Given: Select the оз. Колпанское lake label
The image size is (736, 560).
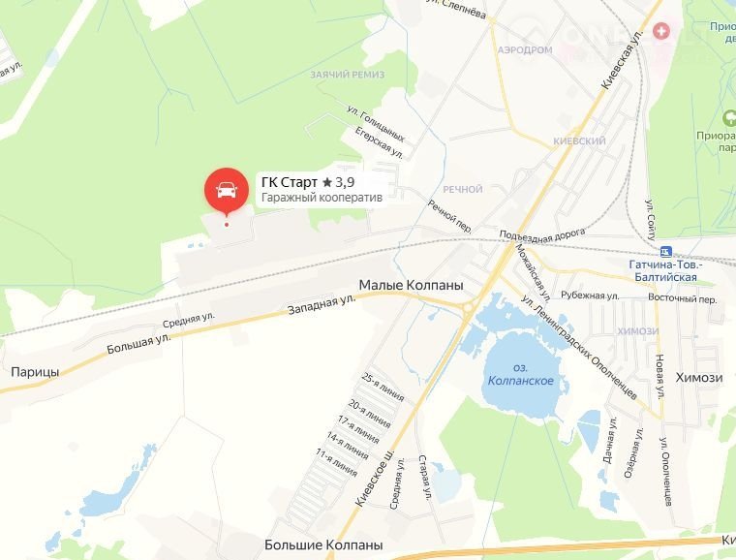Looking at the screenshot, I should click(x=521, y=374).
